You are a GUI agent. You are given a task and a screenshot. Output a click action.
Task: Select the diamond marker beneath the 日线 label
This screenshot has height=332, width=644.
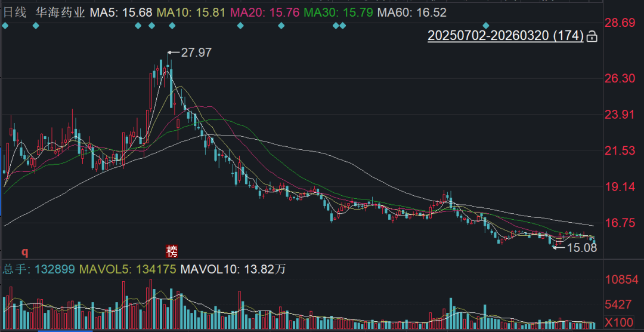(5, 26)
